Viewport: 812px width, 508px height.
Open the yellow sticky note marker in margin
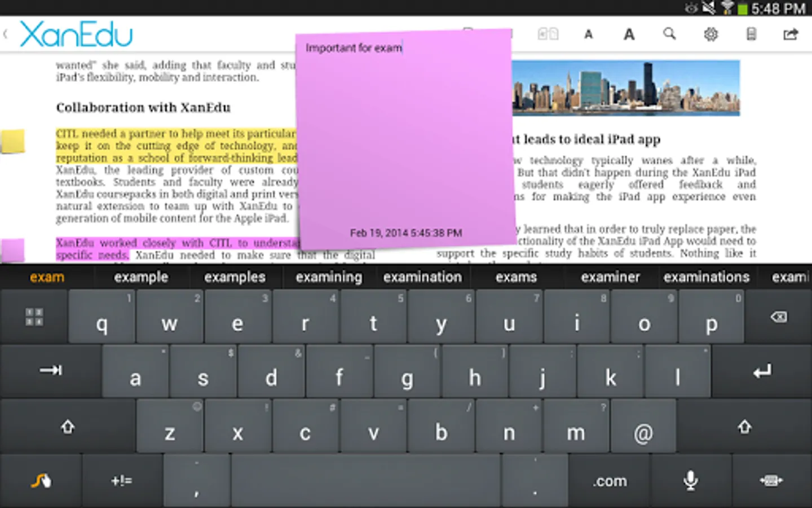(x=12, y=141)
